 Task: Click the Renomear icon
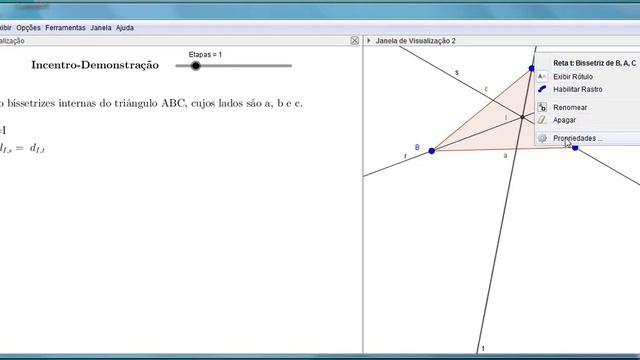542,107
